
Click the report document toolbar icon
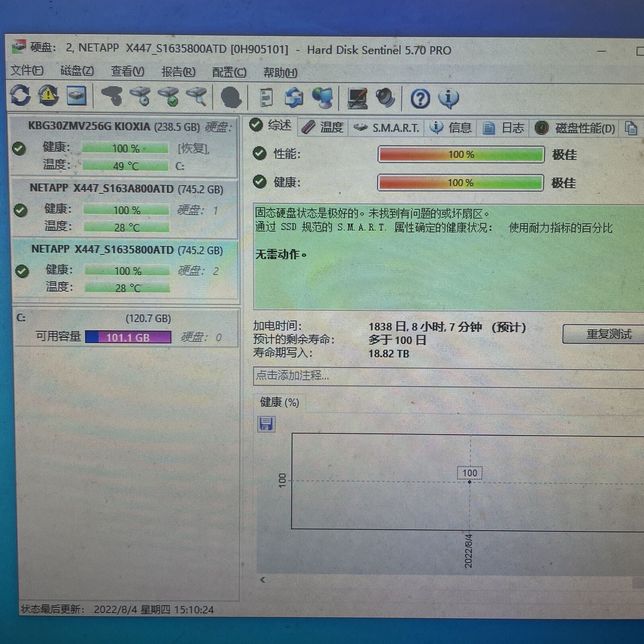click(x=266, y=98)
